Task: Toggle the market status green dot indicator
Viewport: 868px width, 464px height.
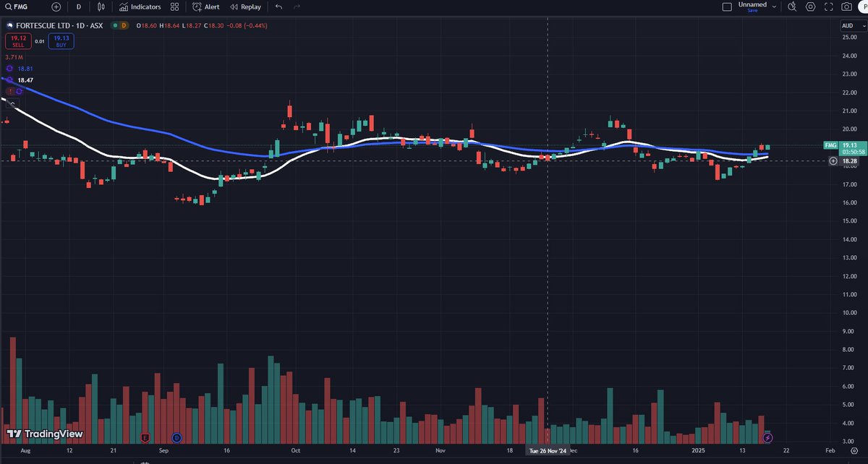Action: pyautogui.click(x=114, y=25)
